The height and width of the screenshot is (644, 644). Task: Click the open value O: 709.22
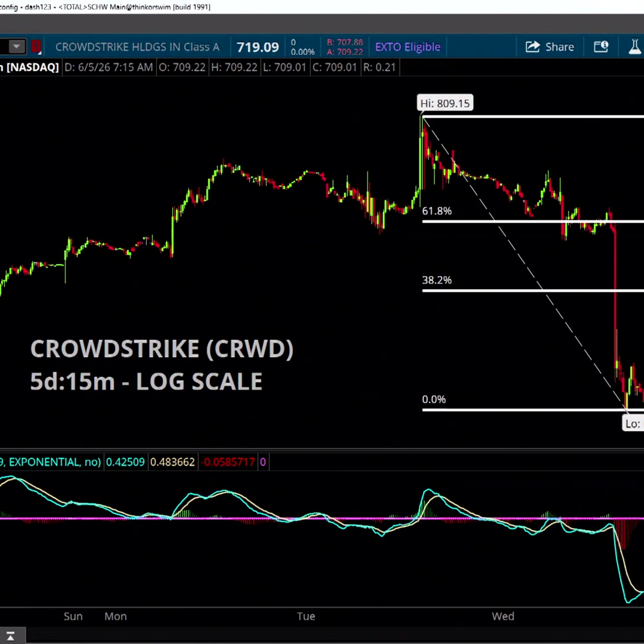tap(182, 67)
